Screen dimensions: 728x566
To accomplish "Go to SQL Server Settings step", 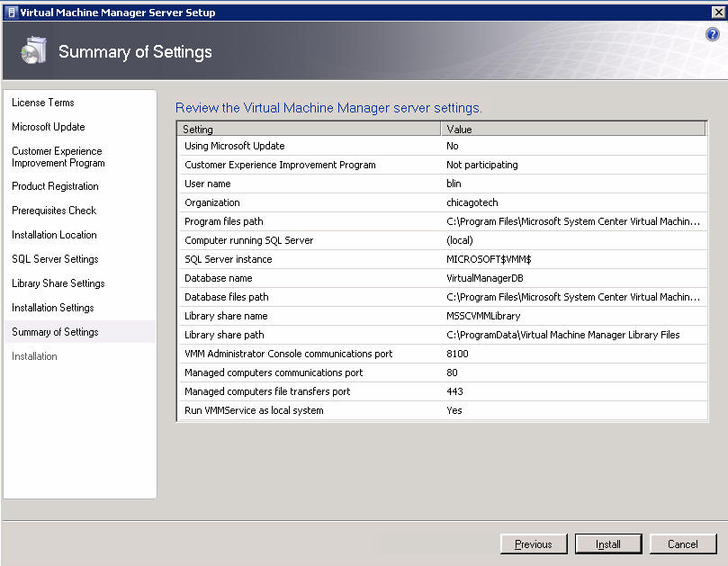I will (55, 259).
